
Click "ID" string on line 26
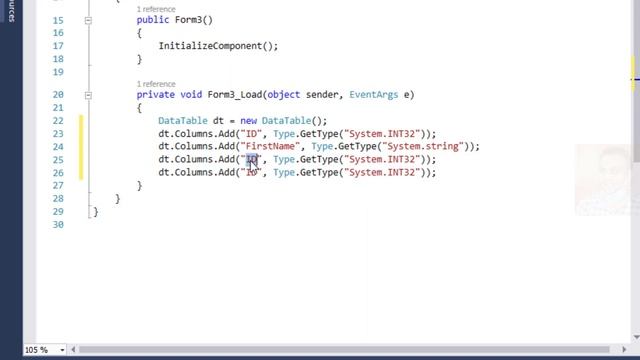(x=251, y=172)
